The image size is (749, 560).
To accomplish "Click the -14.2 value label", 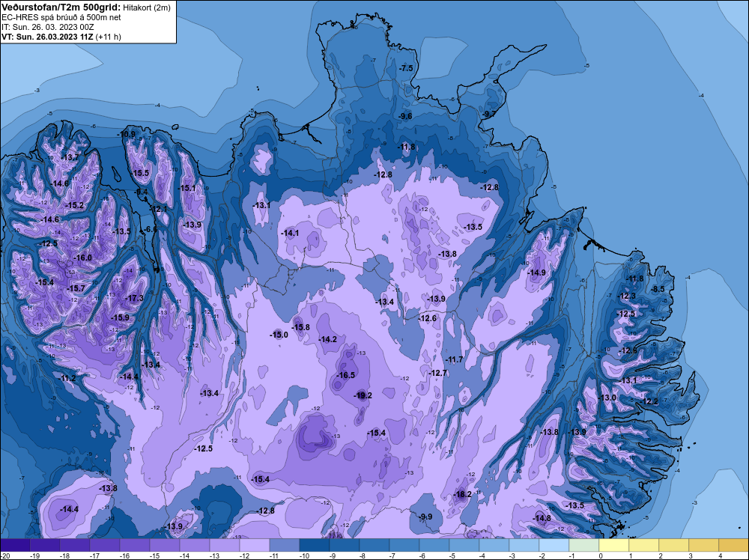I will click(x=328, y=339).
